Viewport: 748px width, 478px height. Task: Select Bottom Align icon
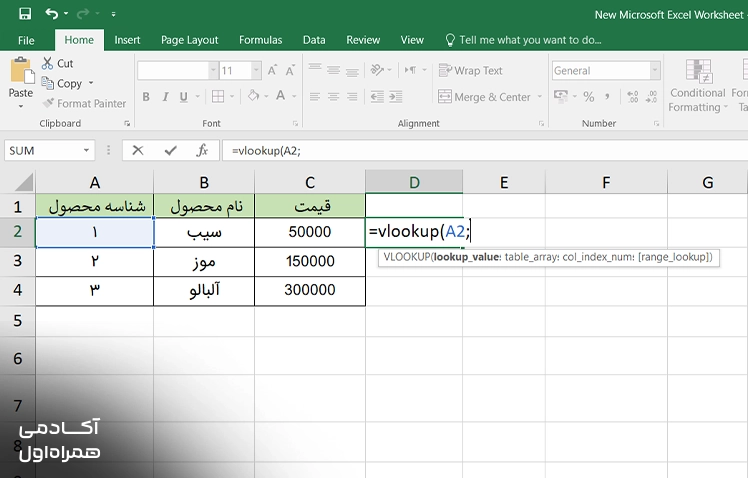click(x=352, y=71)
